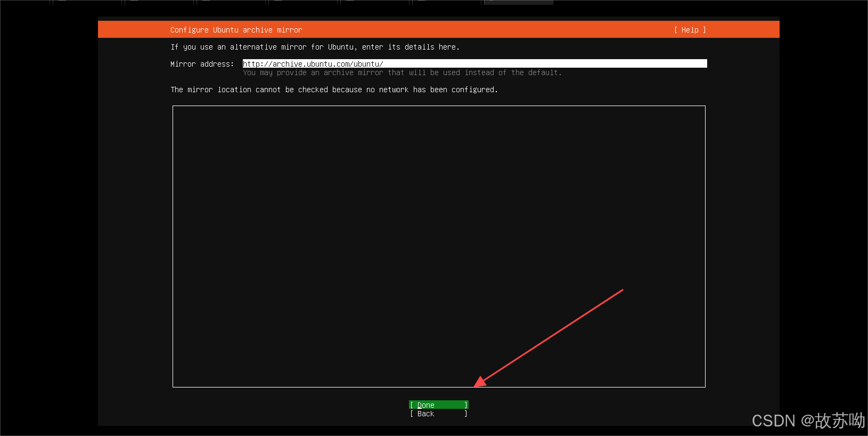Open the Help menu in the header

click(x=690, y=30)
